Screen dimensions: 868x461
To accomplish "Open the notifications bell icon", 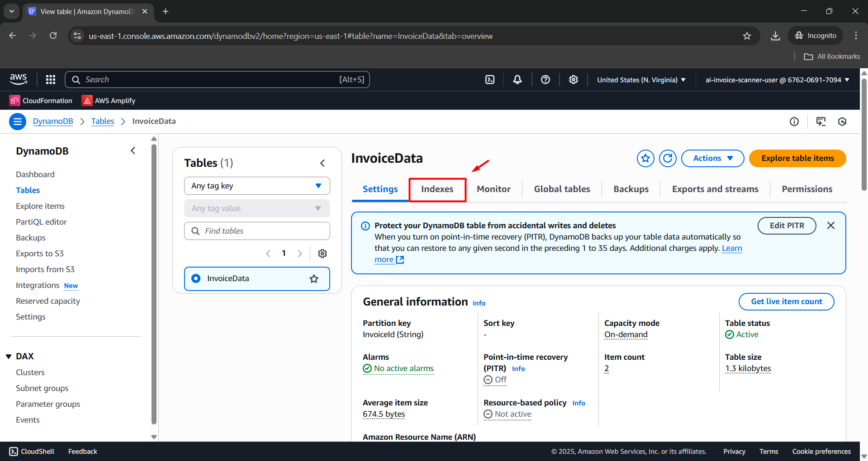I will click(517, 80).
